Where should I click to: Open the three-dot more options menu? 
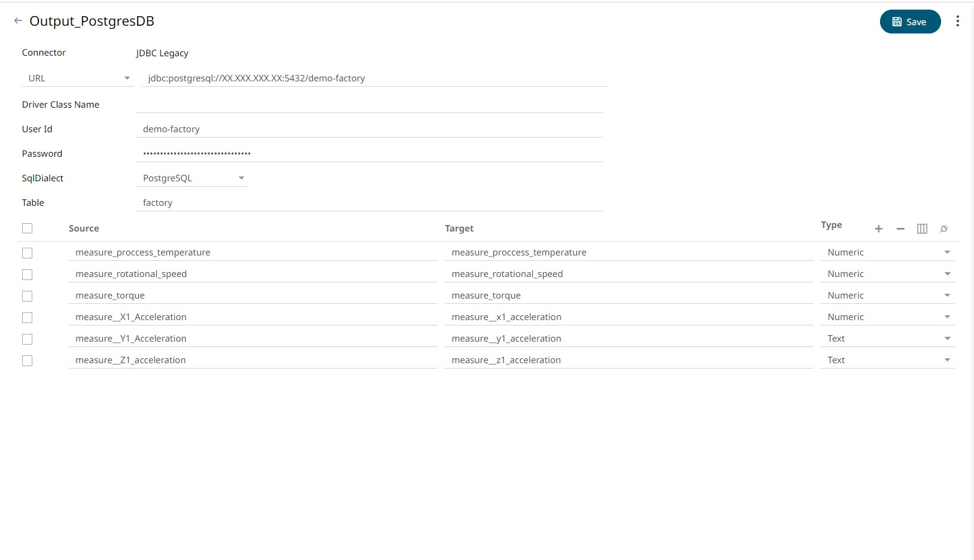click(x=957, y=22)
